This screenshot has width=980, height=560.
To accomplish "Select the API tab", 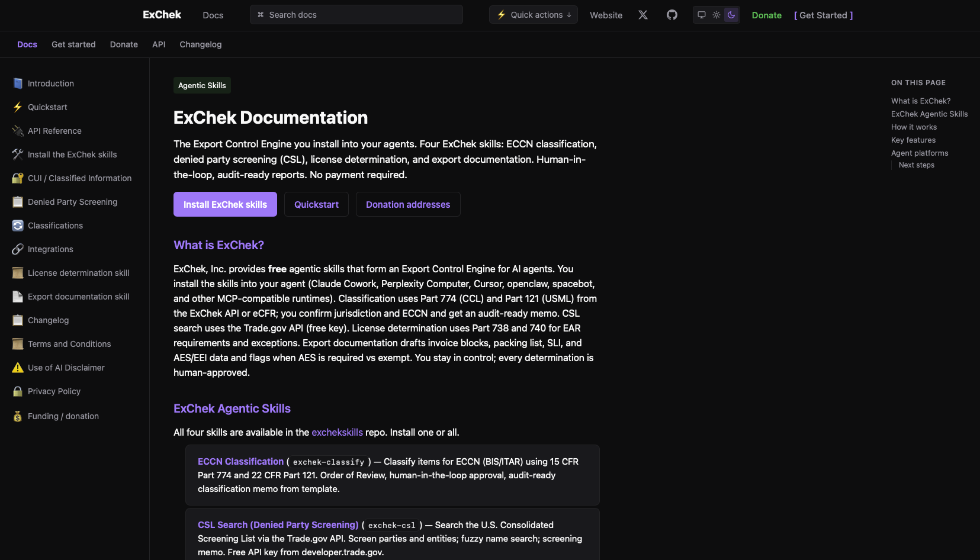I will click(159, 44).
